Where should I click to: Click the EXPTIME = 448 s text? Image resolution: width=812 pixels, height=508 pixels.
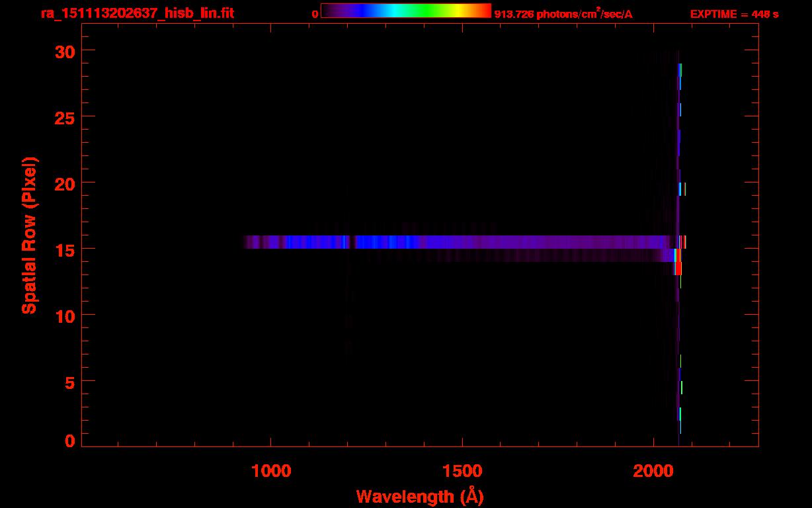point(734,14)
